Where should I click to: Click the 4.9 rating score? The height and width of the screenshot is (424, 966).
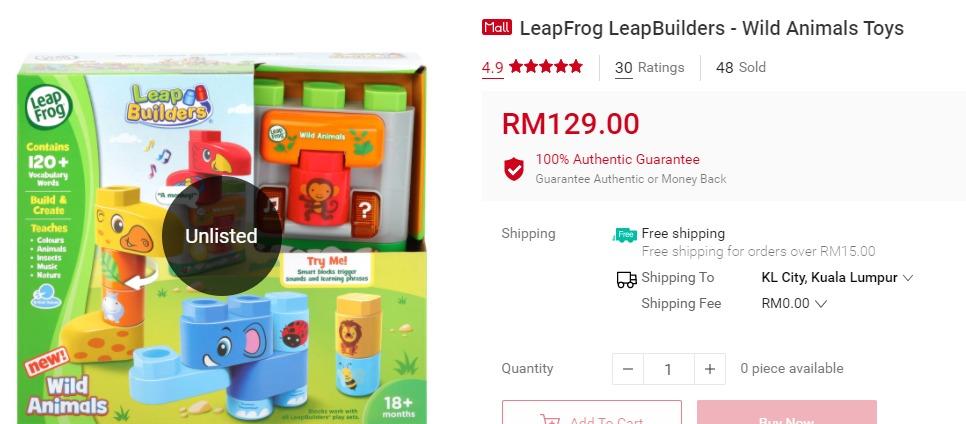[x=492, y=68]
